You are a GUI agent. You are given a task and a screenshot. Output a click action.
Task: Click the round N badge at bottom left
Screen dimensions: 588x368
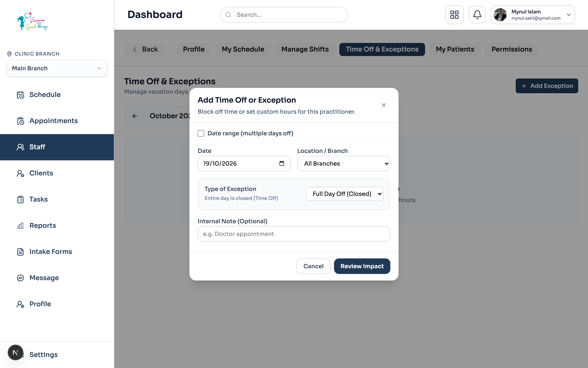pyautogui.click(x=15, y=352)
